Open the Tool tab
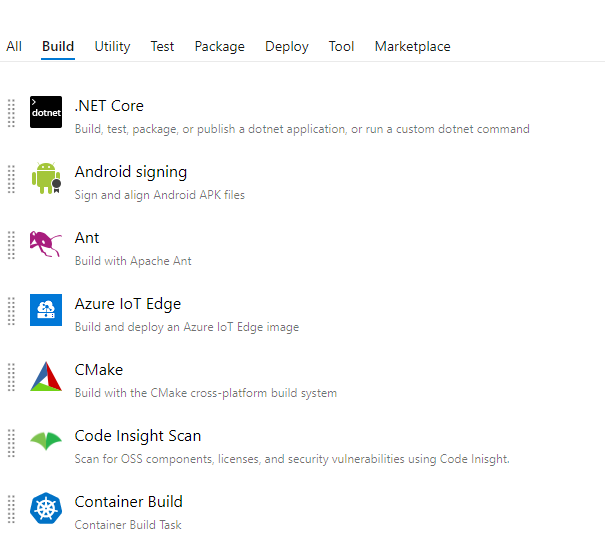Screen dimensions: 605x537 (341, 46)
